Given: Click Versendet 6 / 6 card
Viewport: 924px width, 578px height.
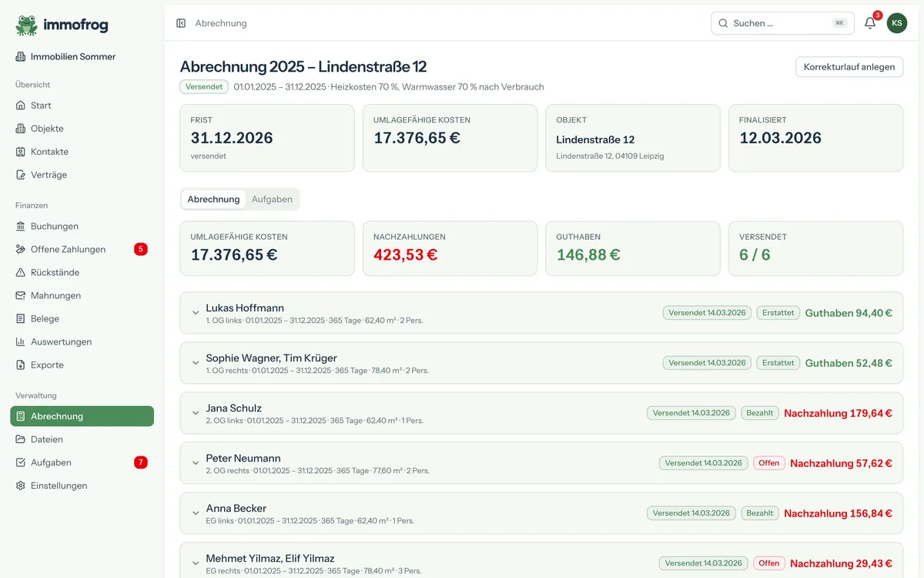Looking at the screenshot, I should point(815,249).
